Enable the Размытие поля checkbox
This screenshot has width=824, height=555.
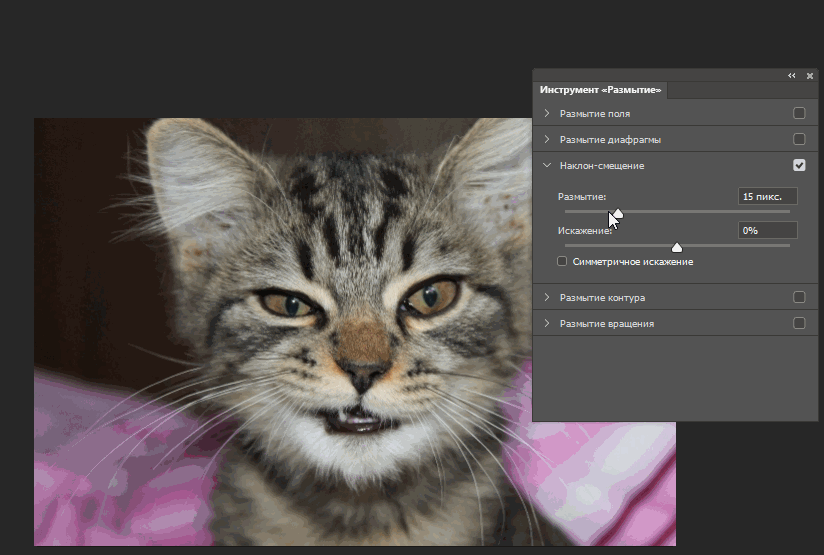tap(799, 113)
